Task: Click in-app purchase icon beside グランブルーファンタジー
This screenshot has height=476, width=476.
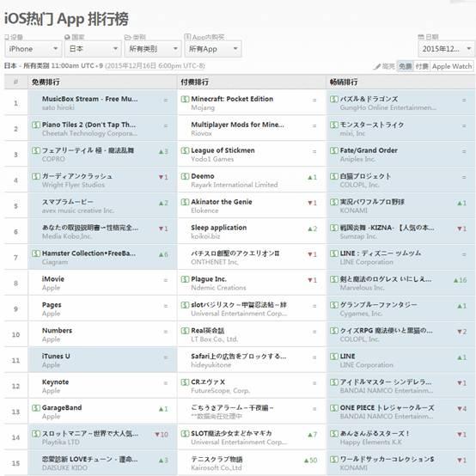Action: click(334, 305)
